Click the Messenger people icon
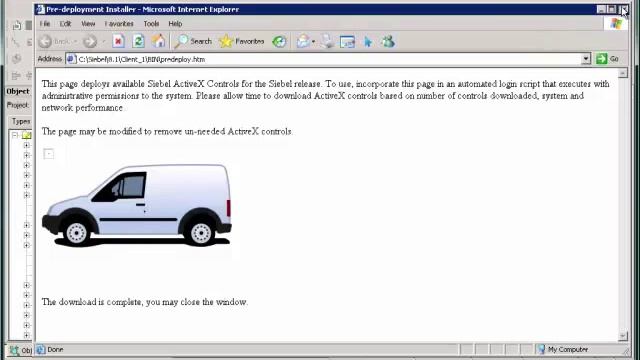Screen dimensions: 640x360 [x=388, y=41]
